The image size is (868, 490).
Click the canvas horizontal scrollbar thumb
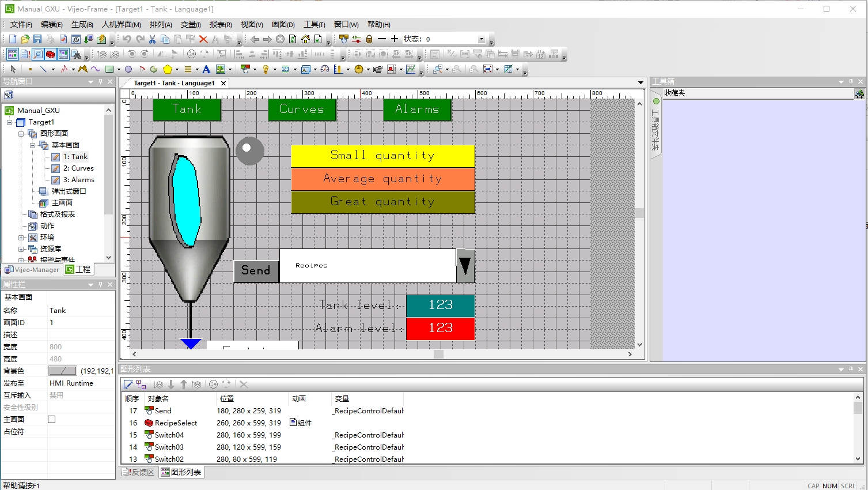point(438,355)
